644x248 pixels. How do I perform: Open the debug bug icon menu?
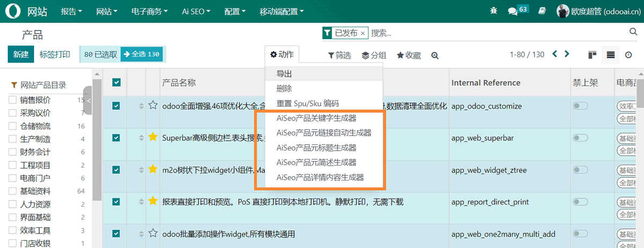point(494,11)
